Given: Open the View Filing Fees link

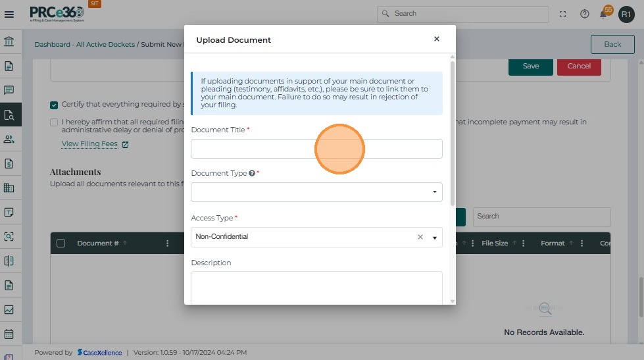Looking at the screenshot, I should 89,143.
